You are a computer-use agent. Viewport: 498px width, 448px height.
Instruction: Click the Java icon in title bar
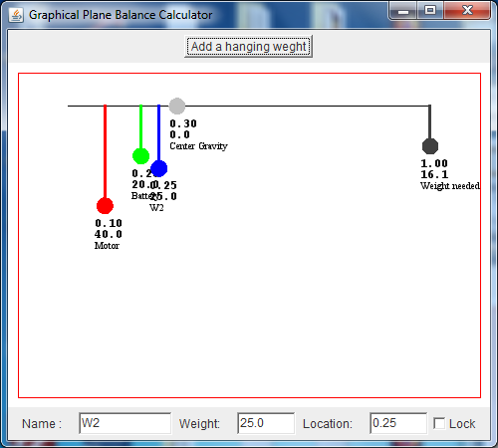(x=16, y=15)
